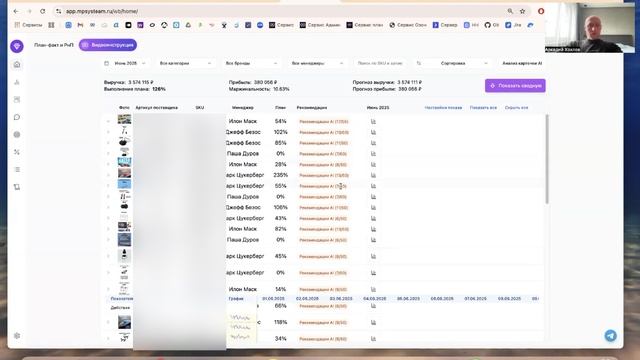Image resolution: width=640 pixels, height=360 pixels.
Task: Click the chart icon in the 106% row
Action: click(x=373, y=207)
